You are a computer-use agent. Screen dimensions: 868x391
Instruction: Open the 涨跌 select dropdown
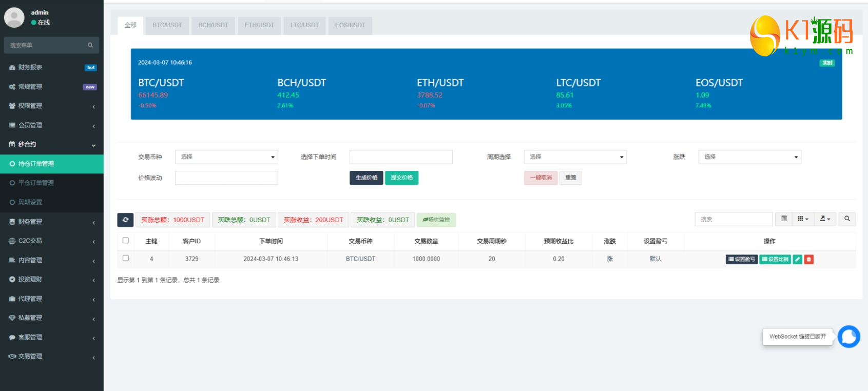point(749,157)
